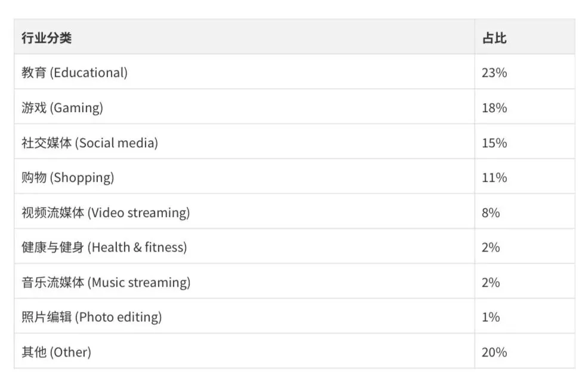Screen dimensions: 588x375
Task: Select the 健康与健身 (Health & fitness) cell
Action: point(104,247)
